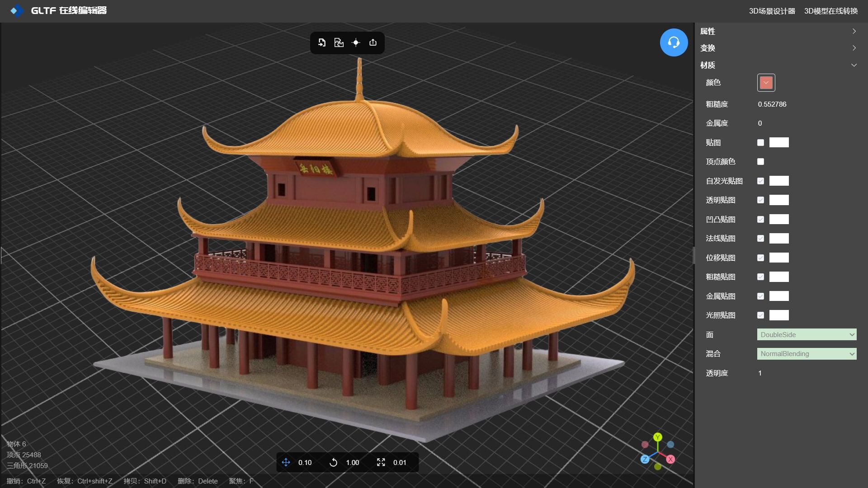The width and height of the screenshot is (868, 488).
Task: Open the 面 DoubleSide dropdown
Action: [807, 334]
